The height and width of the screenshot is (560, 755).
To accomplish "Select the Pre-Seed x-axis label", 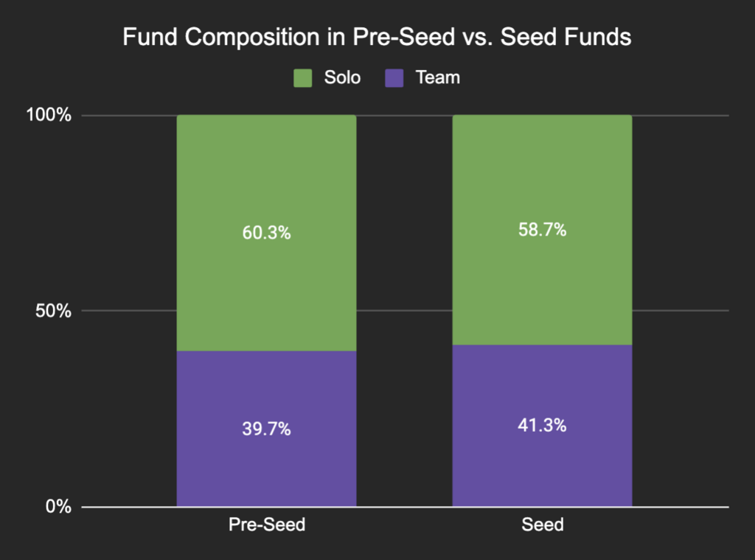I will pos(266,525).
